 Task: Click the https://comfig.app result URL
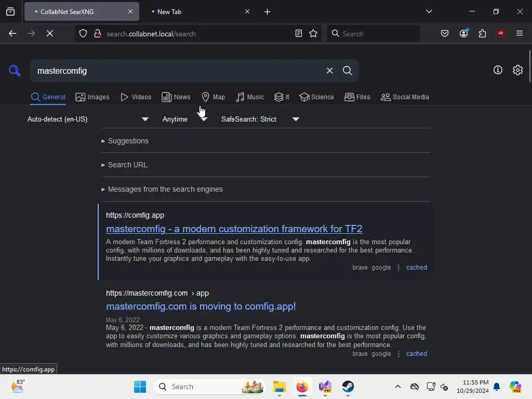tap(135, 215)
